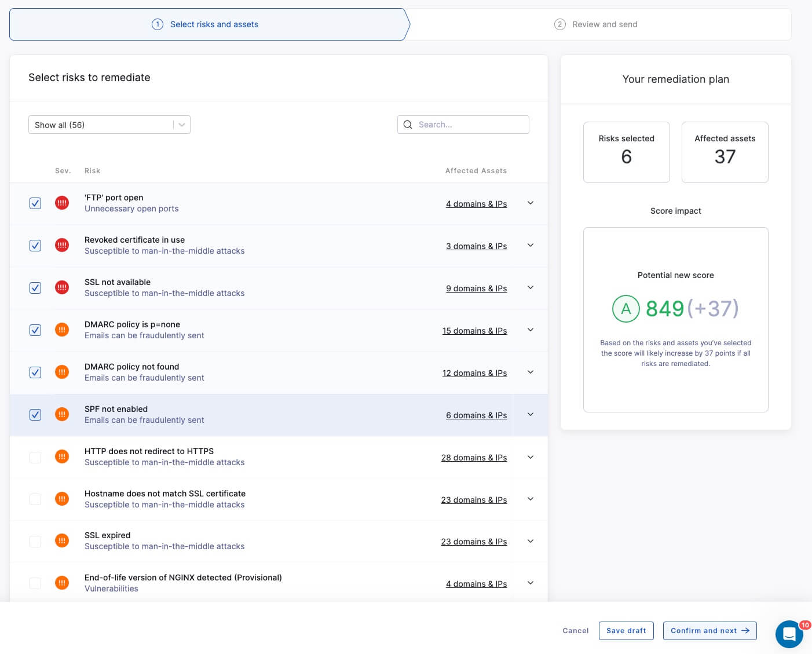Cancel the remediation request
812x654 pixels.
point(576,631)
